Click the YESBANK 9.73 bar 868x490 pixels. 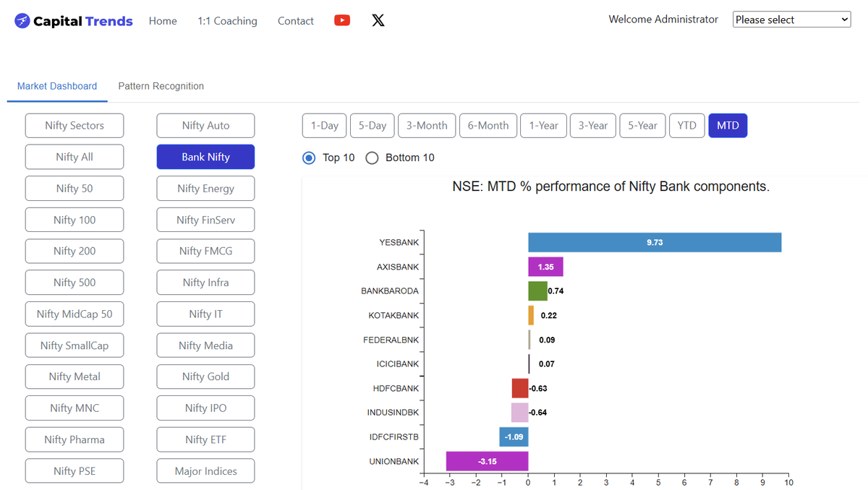tap(655, 243)
